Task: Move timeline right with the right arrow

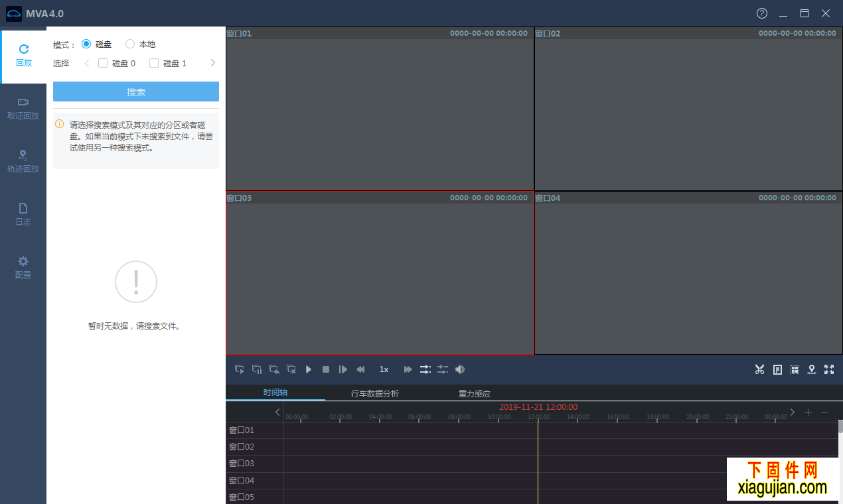Action: (792, 412)
